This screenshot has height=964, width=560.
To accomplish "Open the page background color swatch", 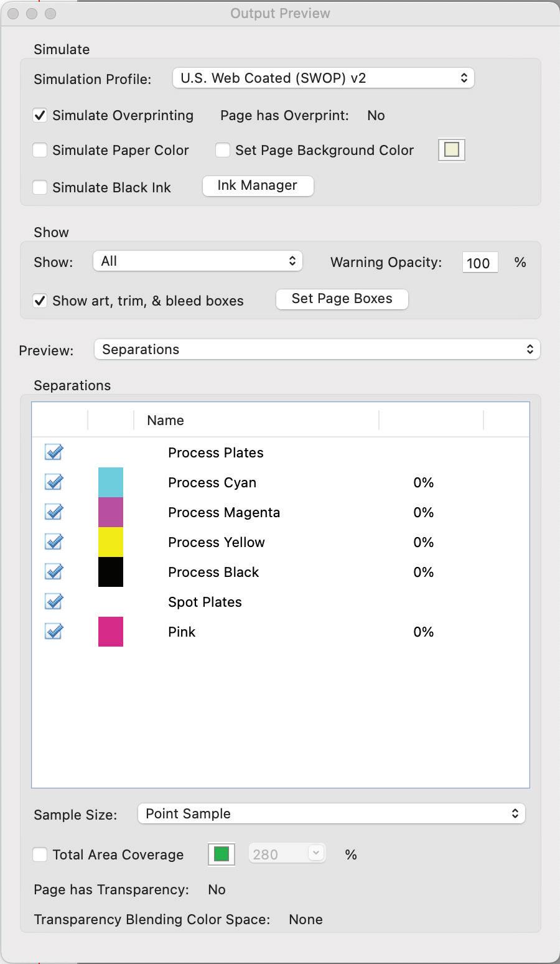I will point(452,150).
